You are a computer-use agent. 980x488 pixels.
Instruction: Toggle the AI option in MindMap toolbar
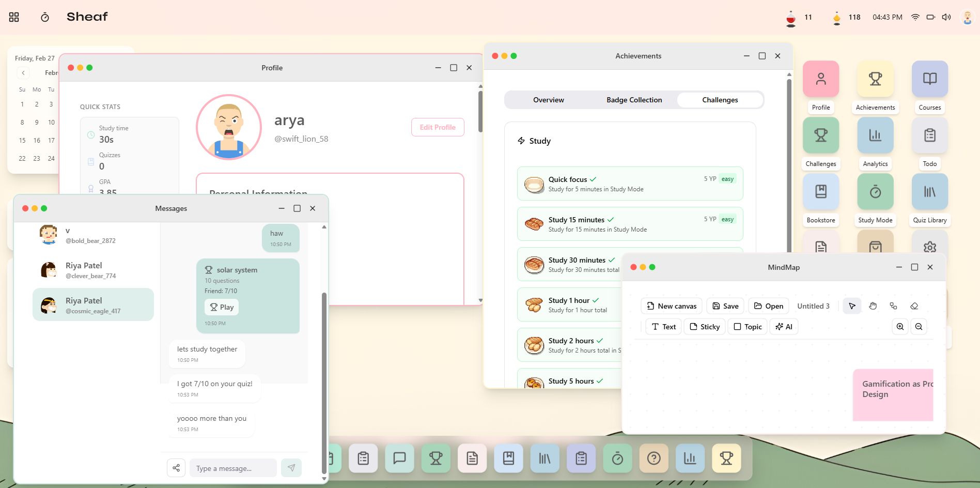pos(784,326)
